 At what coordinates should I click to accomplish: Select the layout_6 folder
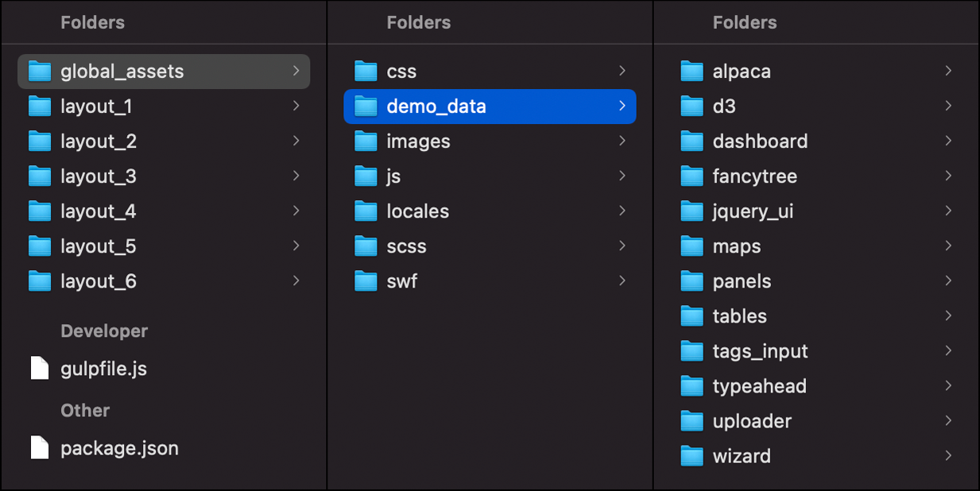click(164, 281)
